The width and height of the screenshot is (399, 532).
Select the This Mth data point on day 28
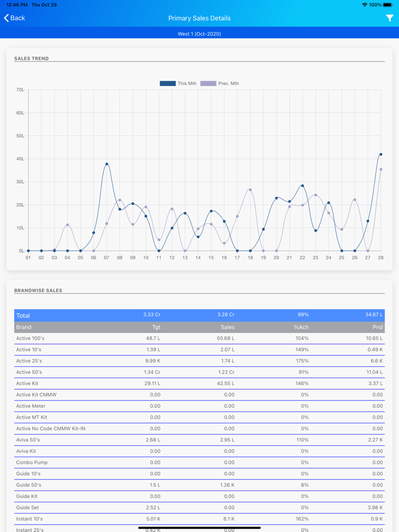381,154
